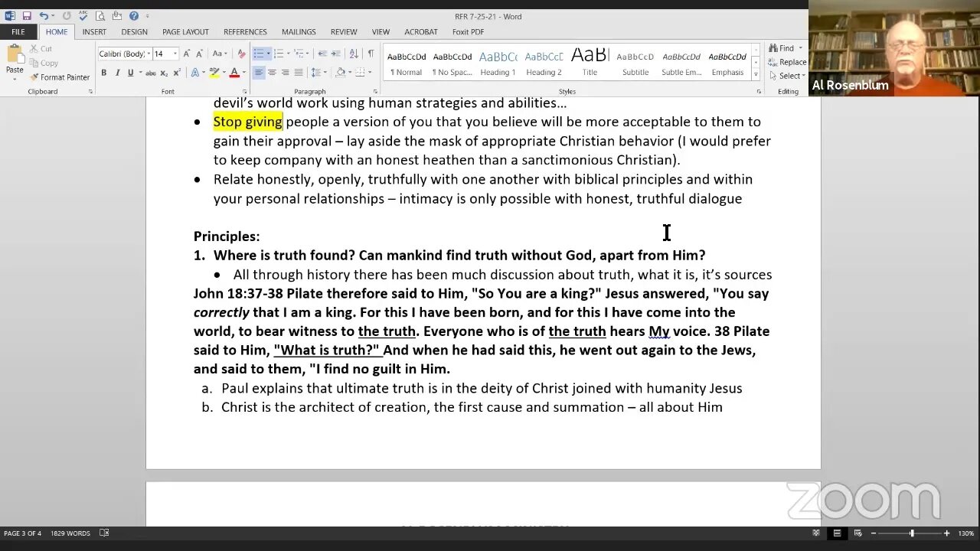The width and height of the screenshot is (980, 551).
Task: Open the font name dropdown
Action: coord(148,54)
